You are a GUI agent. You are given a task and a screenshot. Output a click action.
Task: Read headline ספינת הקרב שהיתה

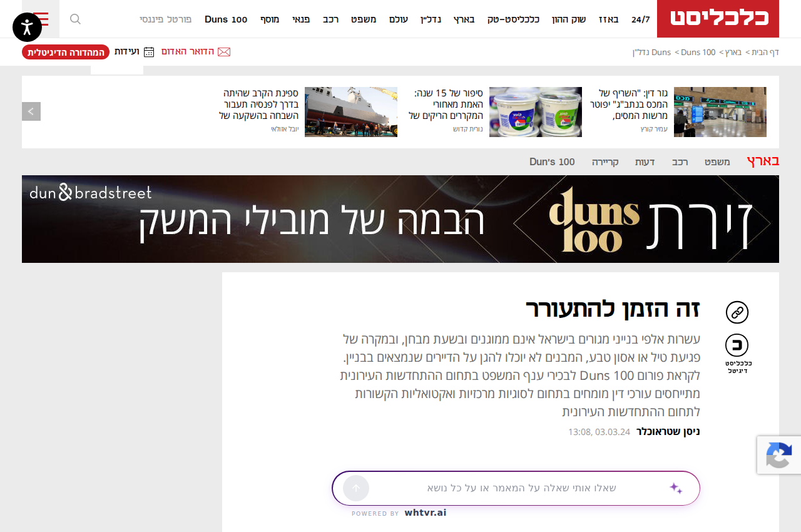(258, 105)
